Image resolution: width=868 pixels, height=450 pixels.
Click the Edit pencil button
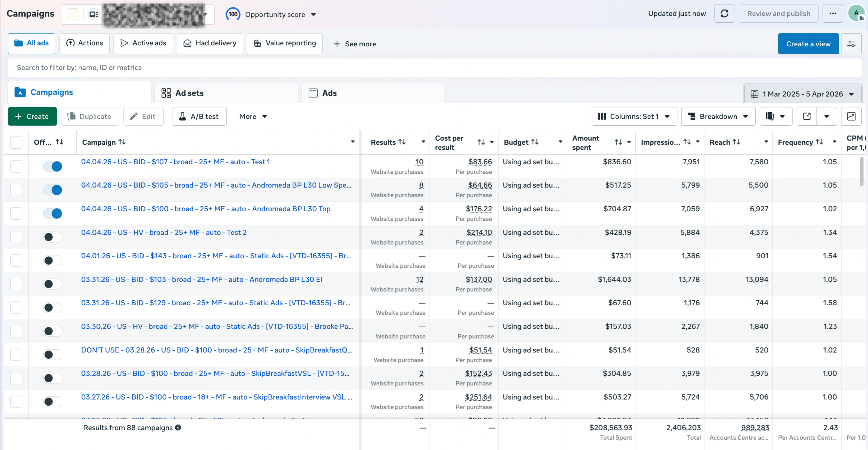[143, 116]
